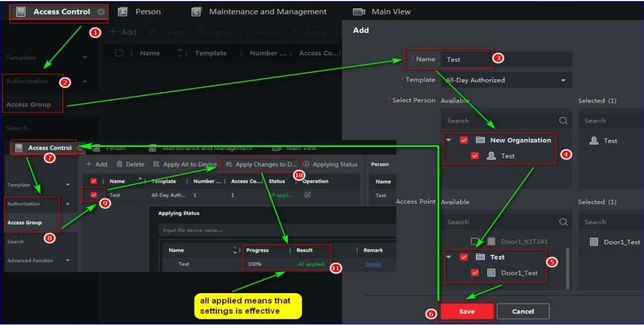
Task: Click the Selected person Test user icon
Action: coord(593,141)
